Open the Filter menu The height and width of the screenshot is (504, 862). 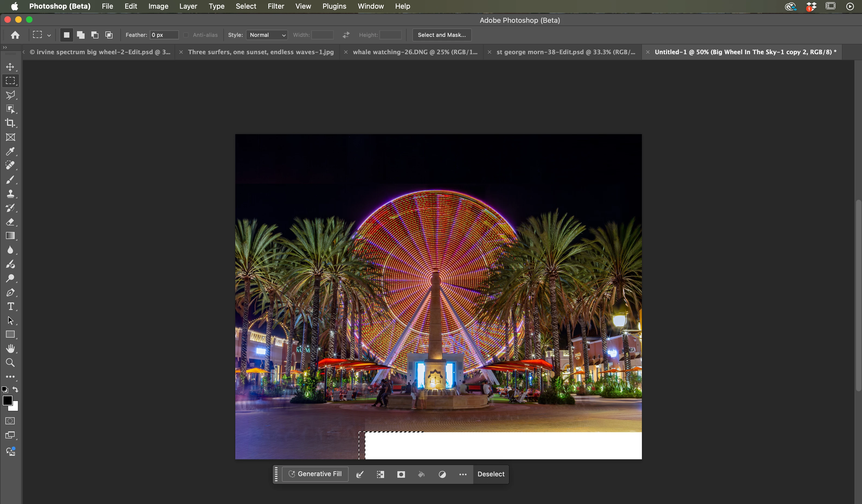[x=275, y=6]
